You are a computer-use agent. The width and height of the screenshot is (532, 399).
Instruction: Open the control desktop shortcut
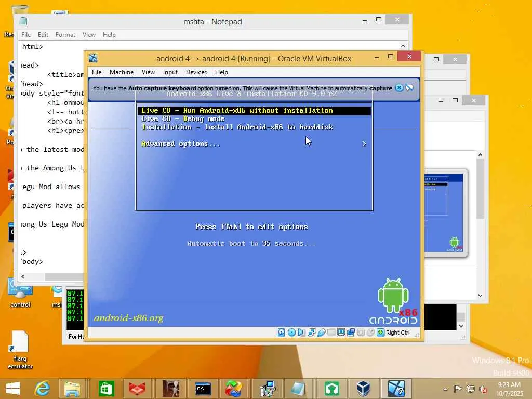pos(20,293)
